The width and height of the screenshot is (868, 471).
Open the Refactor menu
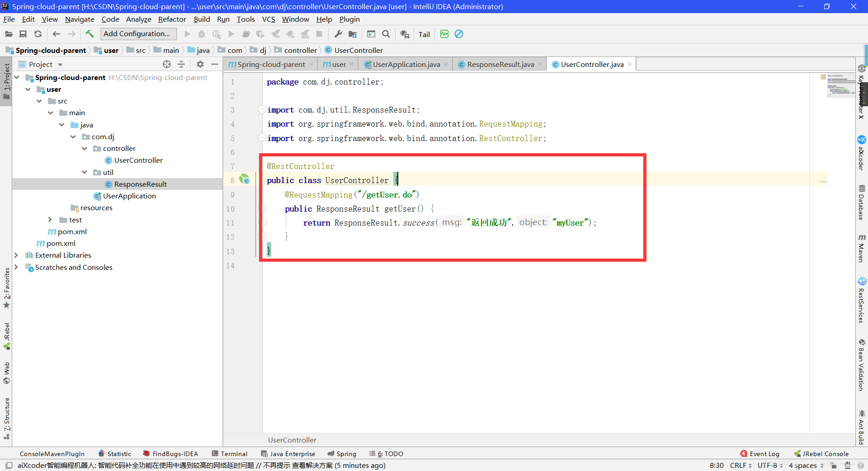coord(172,19)
